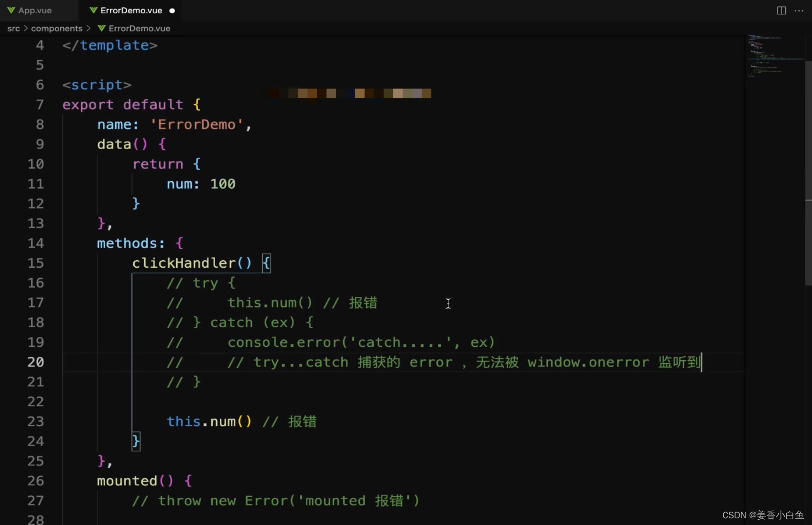The width and height of the screenshot is (812, 525).
Task: Click commented this.num() on line 17
Action: (270, 303)
